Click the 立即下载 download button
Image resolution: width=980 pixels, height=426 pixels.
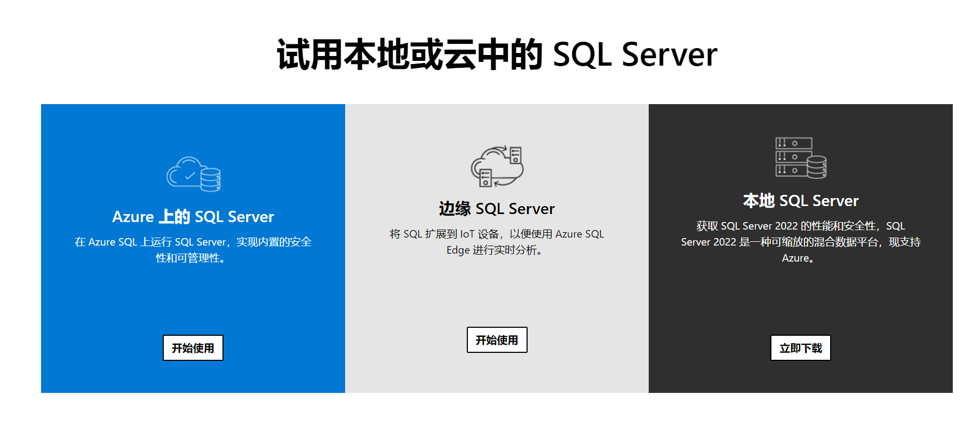801,348
